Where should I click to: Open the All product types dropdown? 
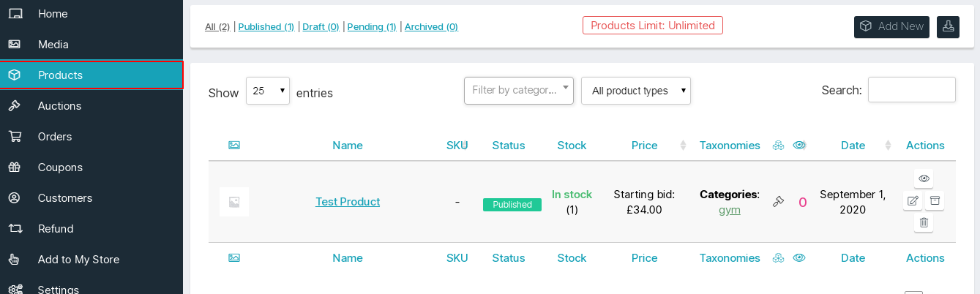pos(636,91)
